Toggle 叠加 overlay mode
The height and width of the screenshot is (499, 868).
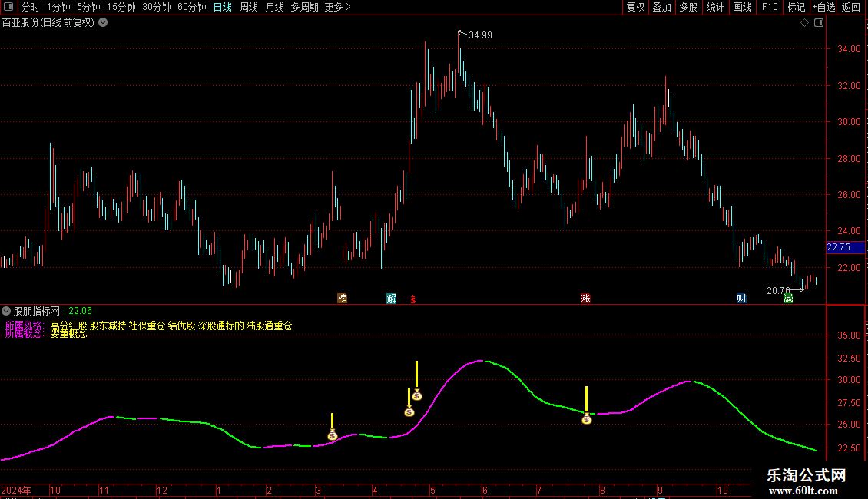[x=661, y=7]
